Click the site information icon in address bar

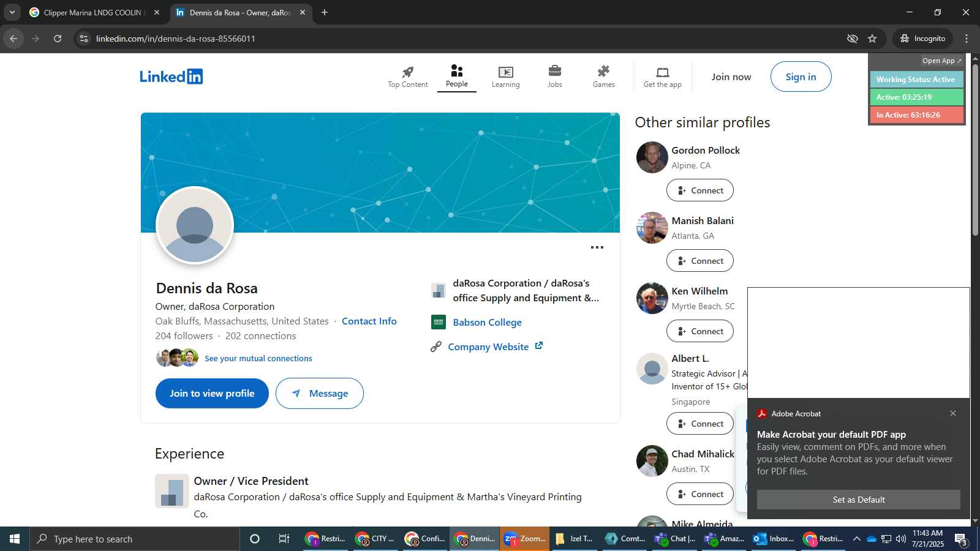pyautogui.click(x=84, y=39)
